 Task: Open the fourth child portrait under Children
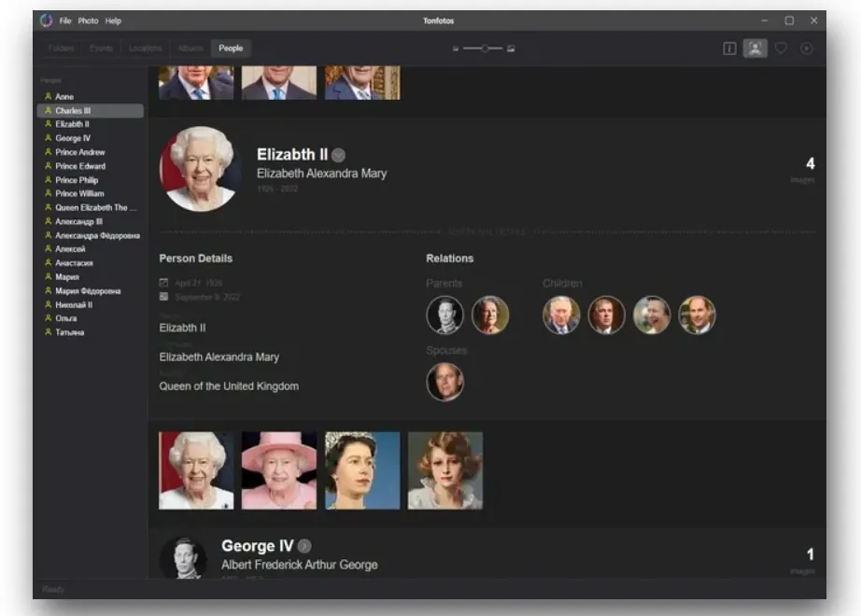click(x=697, y=315)
